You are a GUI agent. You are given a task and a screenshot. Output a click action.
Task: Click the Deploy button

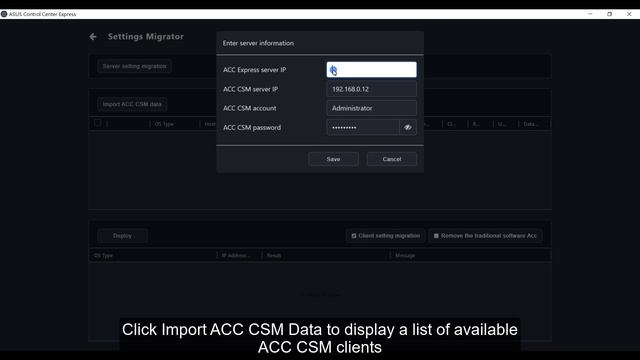click(x=122, y=236)
